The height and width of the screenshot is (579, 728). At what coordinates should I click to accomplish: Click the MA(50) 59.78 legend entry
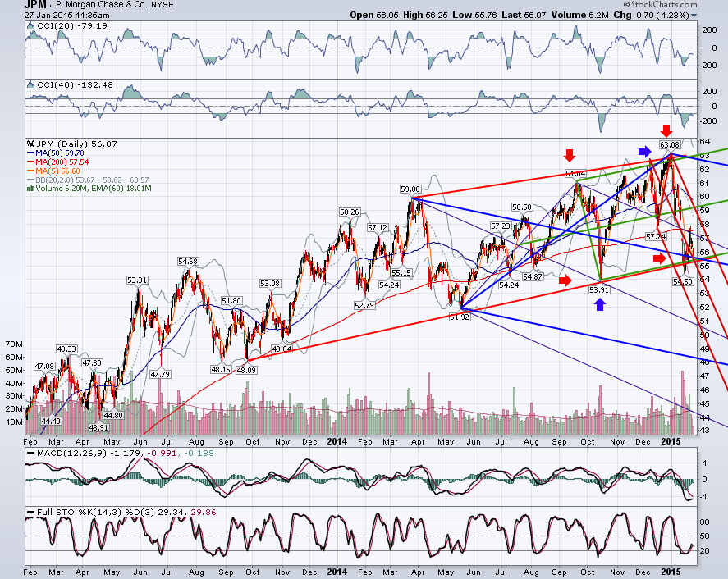click(x=56, y=153)
